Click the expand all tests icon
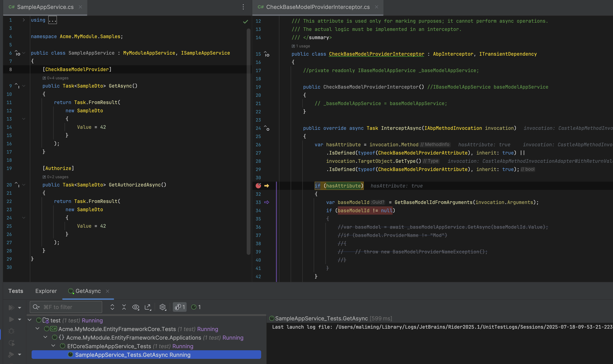The width and height of the screenshot is (613, 364). tap(112, 307)
